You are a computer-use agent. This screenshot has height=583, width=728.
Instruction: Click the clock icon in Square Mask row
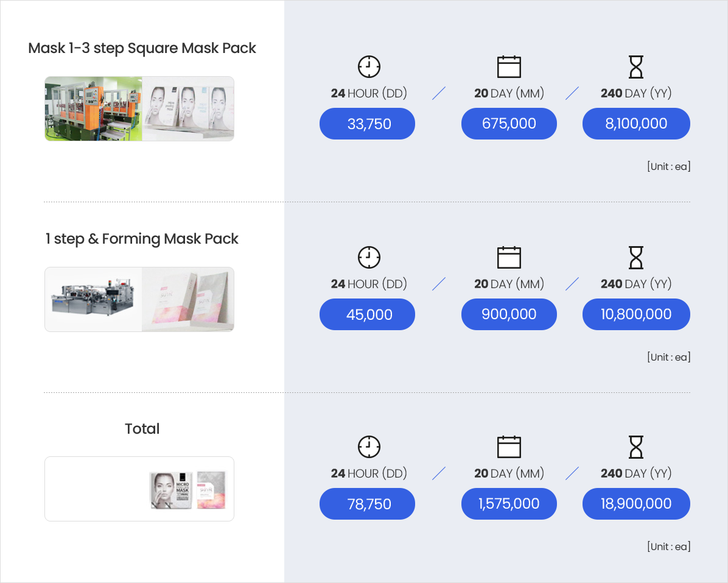coord(369,66)
